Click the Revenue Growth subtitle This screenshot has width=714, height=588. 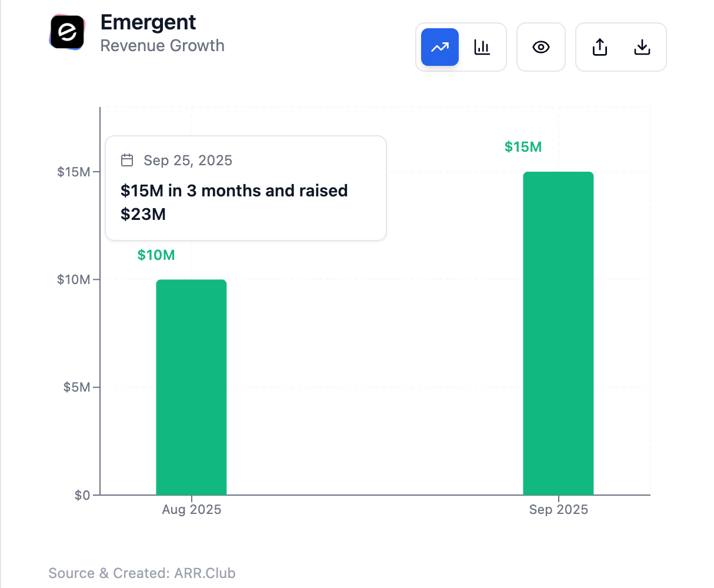(162, 46)
